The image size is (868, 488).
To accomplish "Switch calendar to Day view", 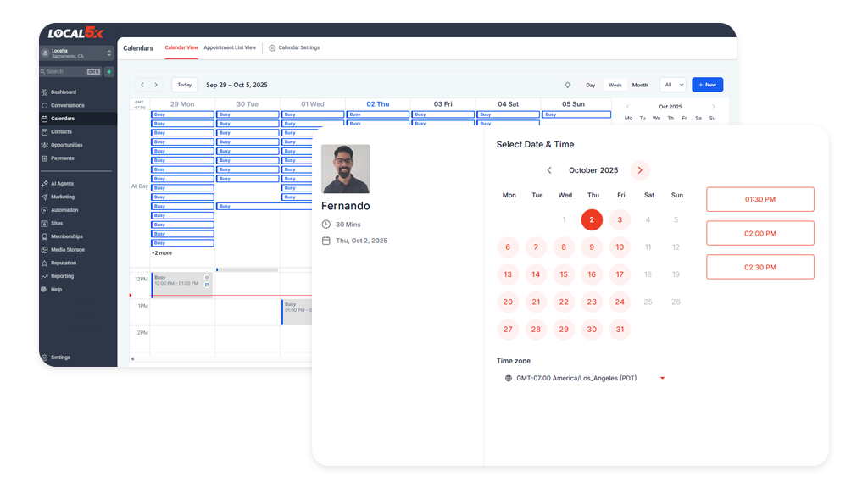I will point(590,85).
